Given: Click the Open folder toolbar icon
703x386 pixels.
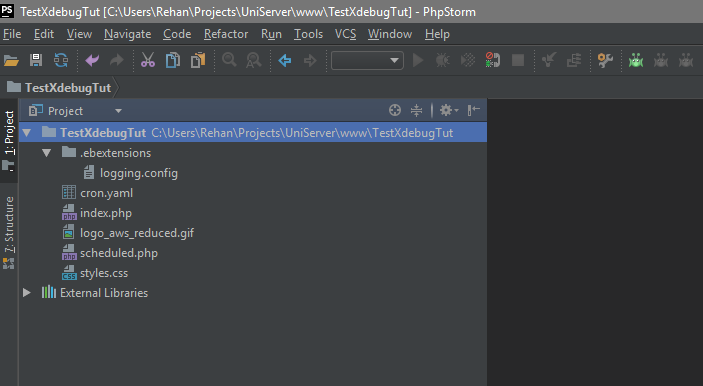Looking at the screenshot, I should [x=11, y=60].
